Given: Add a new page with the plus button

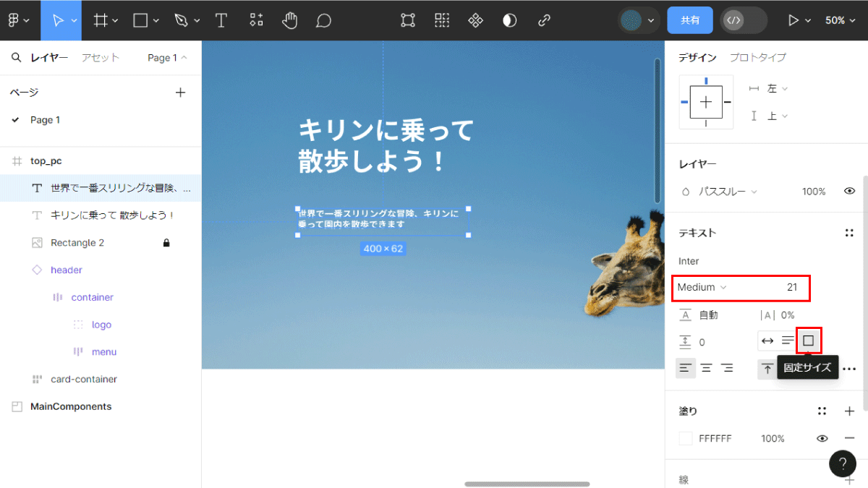Looking at the screenshot, I should [x=181, y=93].
